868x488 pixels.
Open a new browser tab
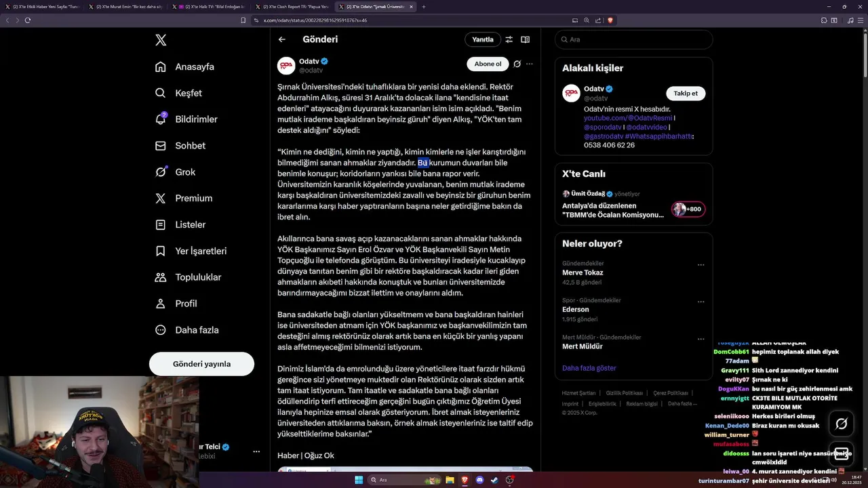(x=424, y=7)
